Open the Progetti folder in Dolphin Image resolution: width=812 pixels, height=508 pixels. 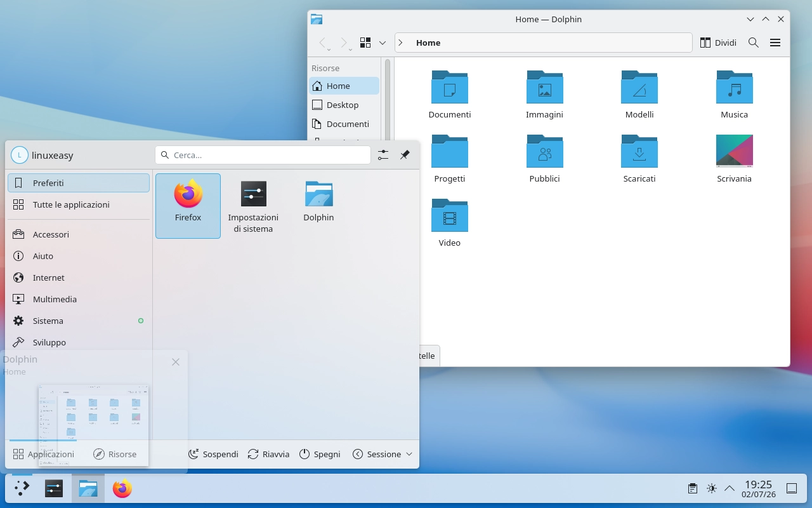[x=450, y=158]
